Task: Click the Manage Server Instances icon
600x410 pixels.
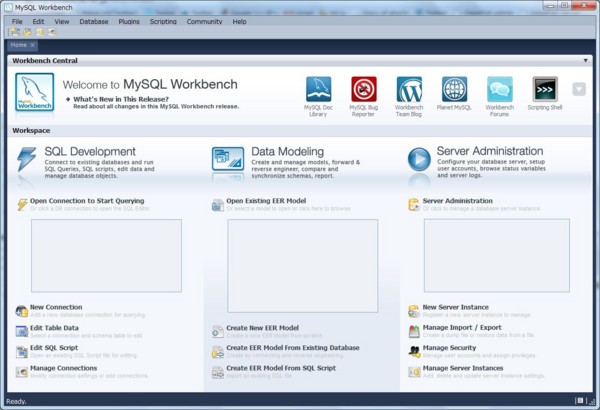Action: (414, 371)
